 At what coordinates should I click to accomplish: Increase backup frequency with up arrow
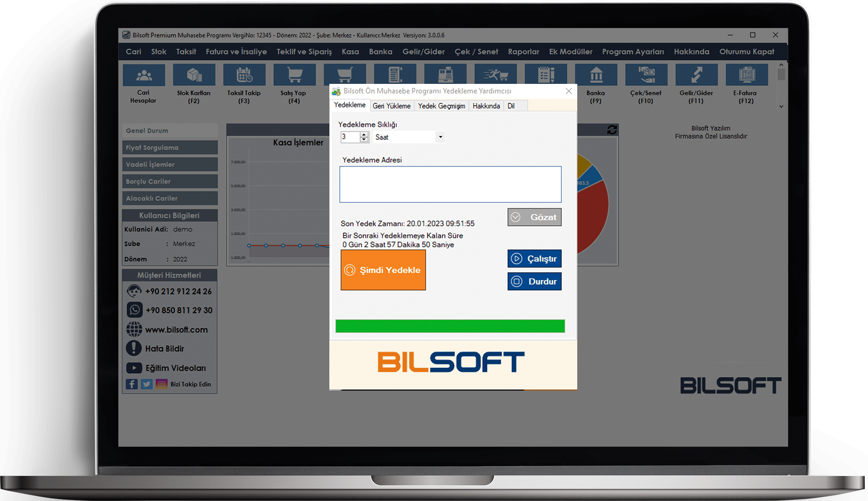click(364, 134)
